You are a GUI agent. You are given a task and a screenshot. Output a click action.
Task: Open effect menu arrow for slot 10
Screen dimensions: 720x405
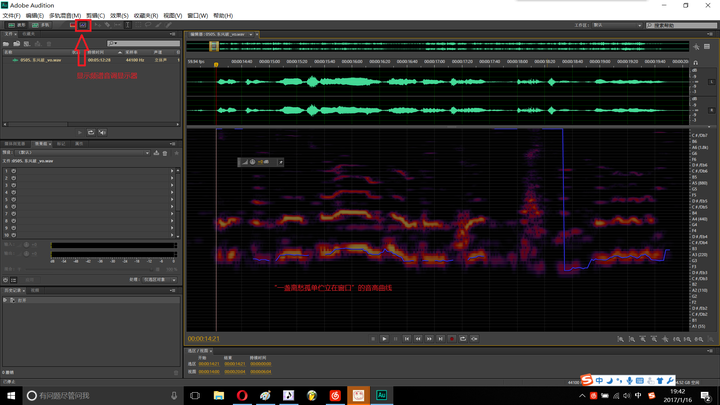pos(172,235)
